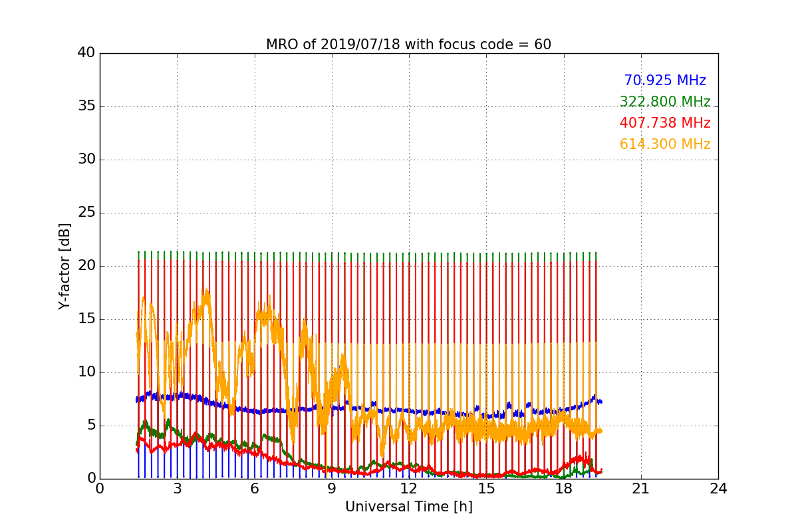Click the y-axis tick label 30

click(x=86, y=160)
